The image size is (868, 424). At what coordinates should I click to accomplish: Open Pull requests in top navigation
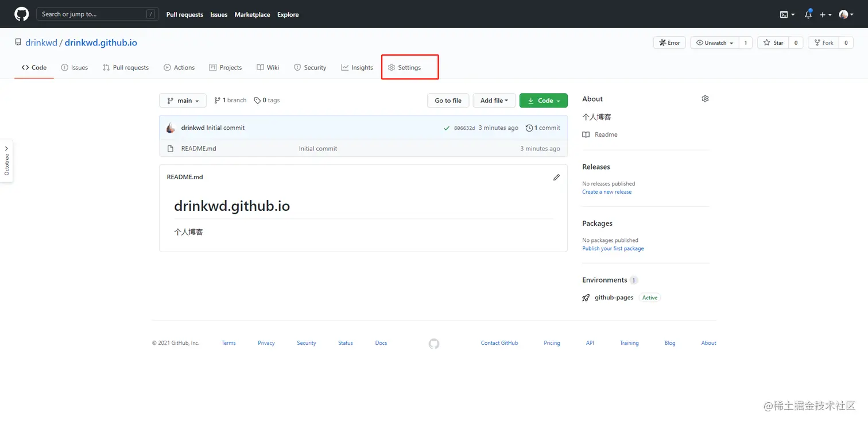click(x=185, y=14)
